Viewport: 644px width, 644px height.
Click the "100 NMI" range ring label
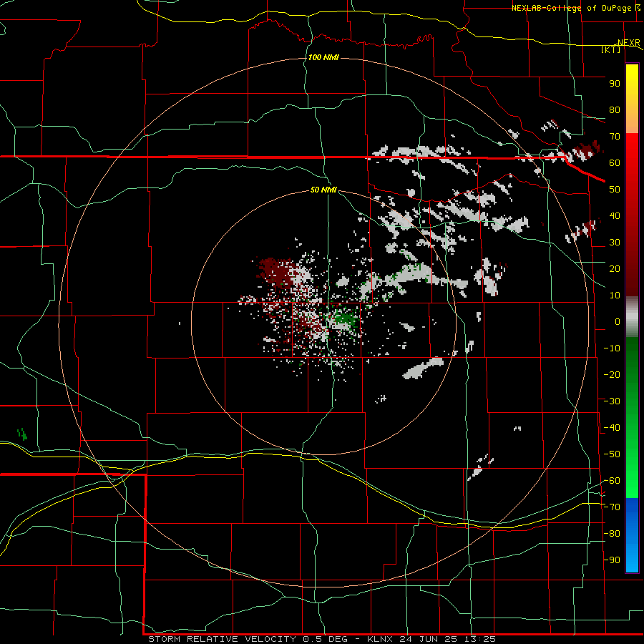323,57
